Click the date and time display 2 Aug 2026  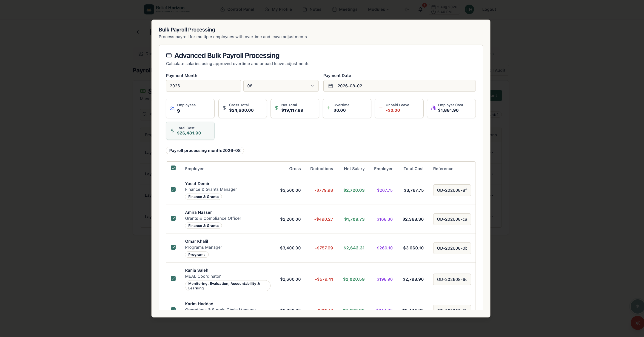(x=444, y=9)
